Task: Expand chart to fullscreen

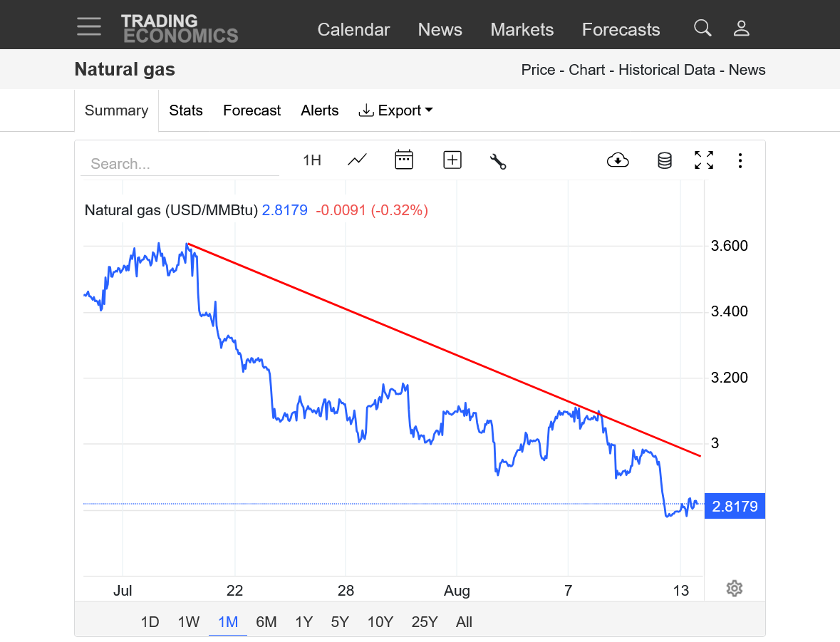Action: pos(704,160)
